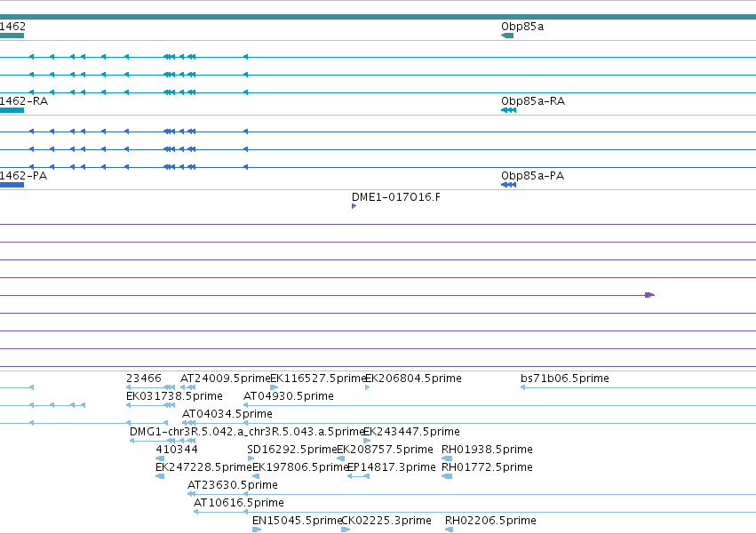Select the EK116527.5prime arrow glyph

coord(274,387)
